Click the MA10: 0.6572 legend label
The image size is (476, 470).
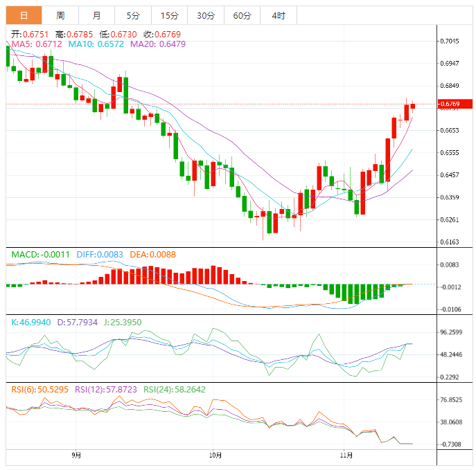(x=96, y=44)
